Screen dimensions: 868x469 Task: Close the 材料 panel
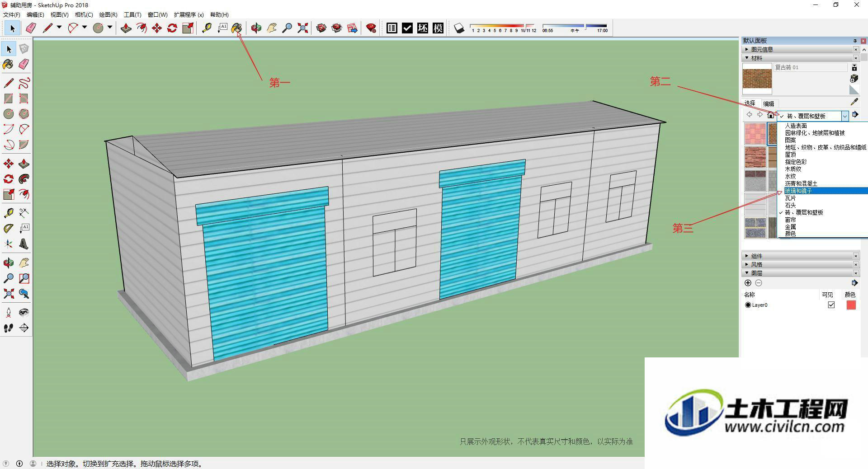[x=856, y=58]
